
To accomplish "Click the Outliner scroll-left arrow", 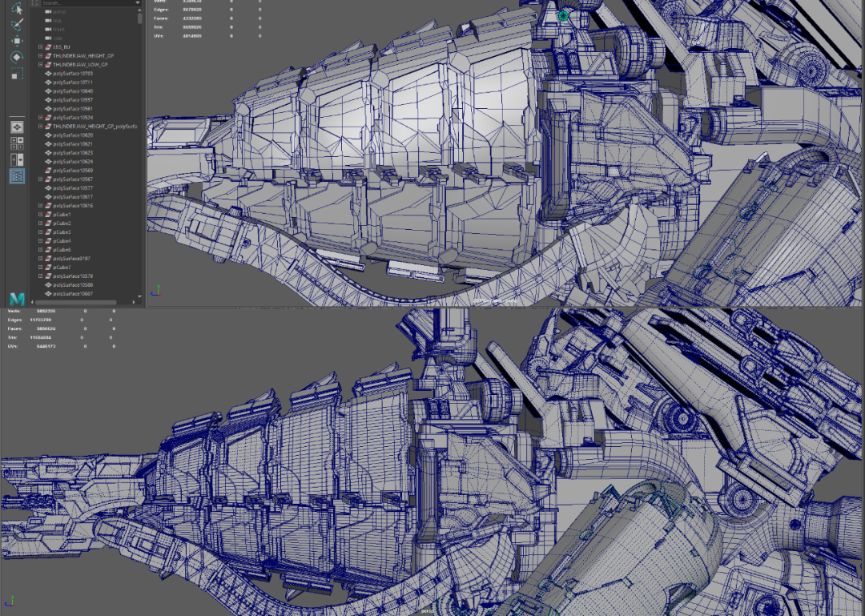I will pyautogui.click(x=33, y=303).
